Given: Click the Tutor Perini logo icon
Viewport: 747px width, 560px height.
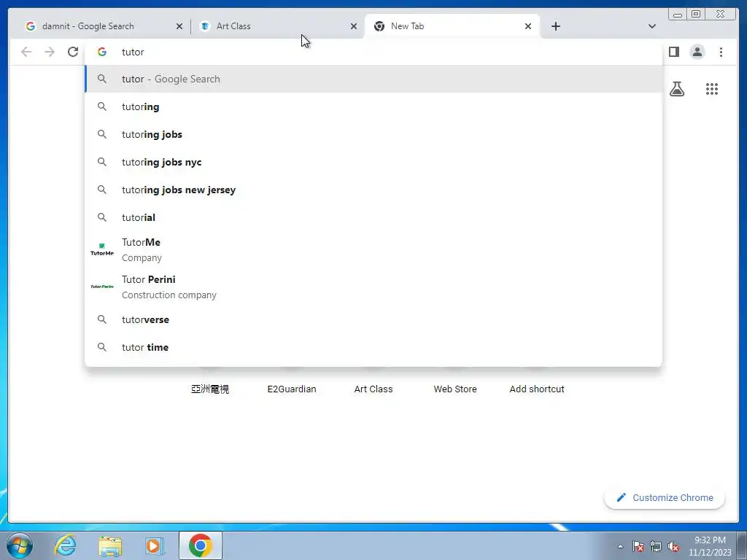Looking at the screenshot, I should [102, 287].
